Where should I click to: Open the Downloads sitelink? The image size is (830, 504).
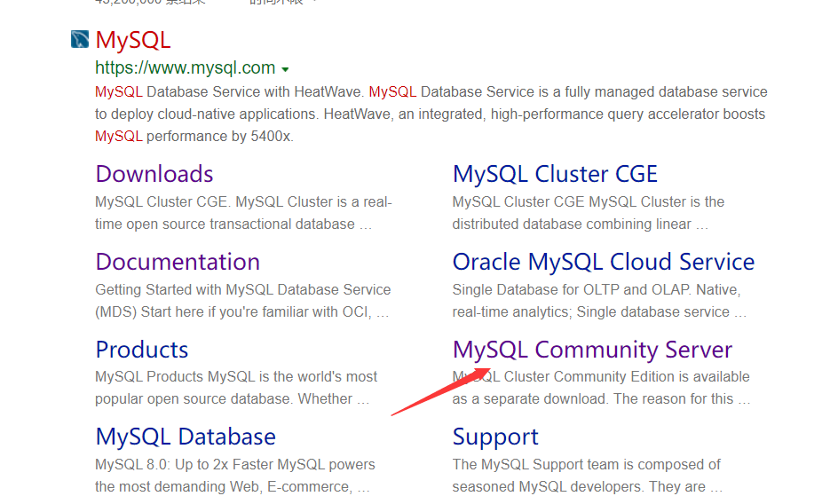pyautogui.click(x=154, y=174)
